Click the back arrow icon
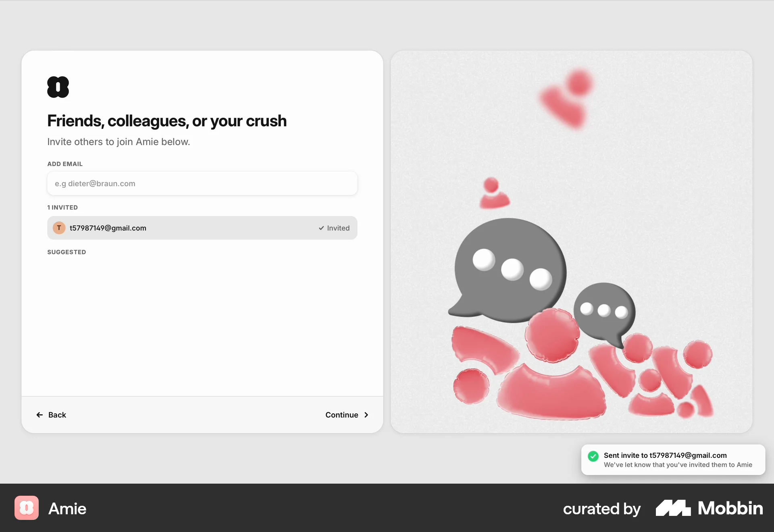This screenshot has height=532, width=774. point(39,415)
